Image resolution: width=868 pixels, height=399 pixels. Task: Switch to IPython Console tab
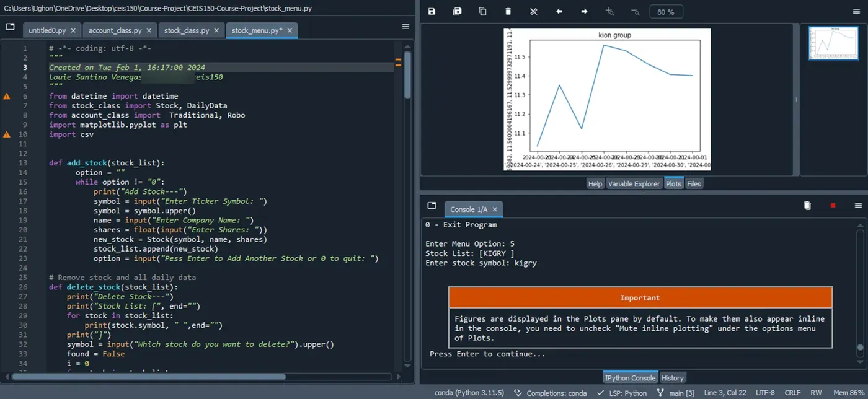(630, 378)
